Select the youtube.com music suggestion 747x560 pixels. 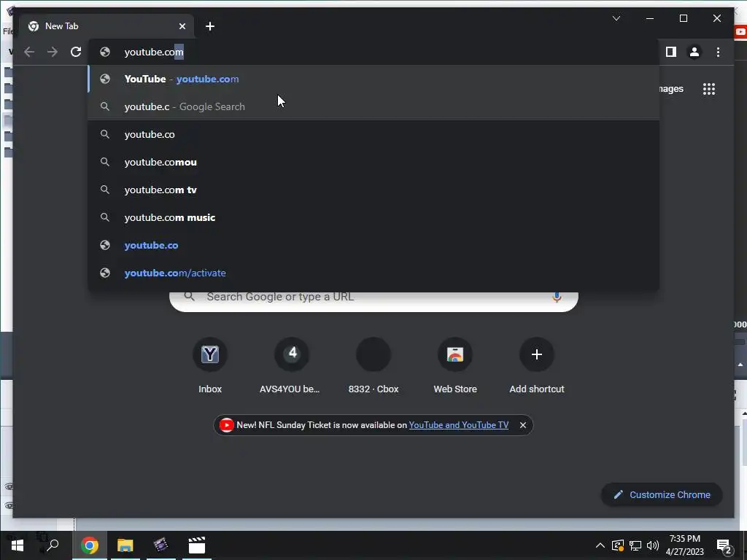(373, 217)
